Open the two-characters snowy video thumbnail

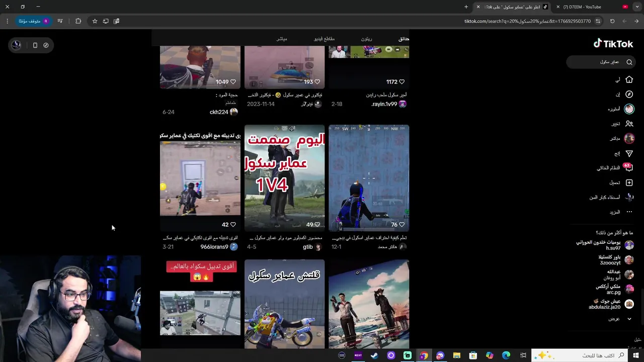(369, 304)
